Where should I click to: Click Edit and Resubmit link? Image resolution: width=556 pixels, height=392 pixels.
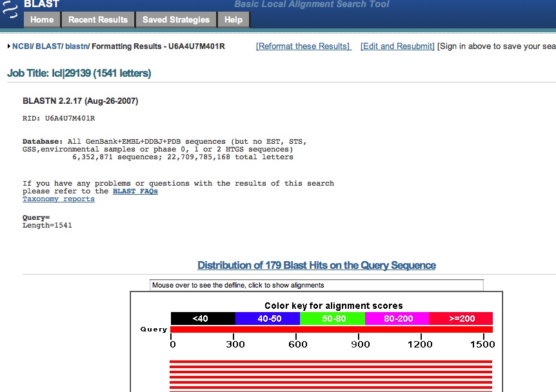397,46
